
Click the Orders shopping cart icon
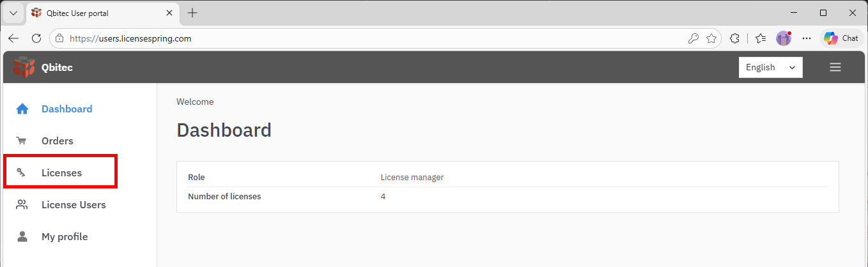pyautogui.click(x=22, y=141)
